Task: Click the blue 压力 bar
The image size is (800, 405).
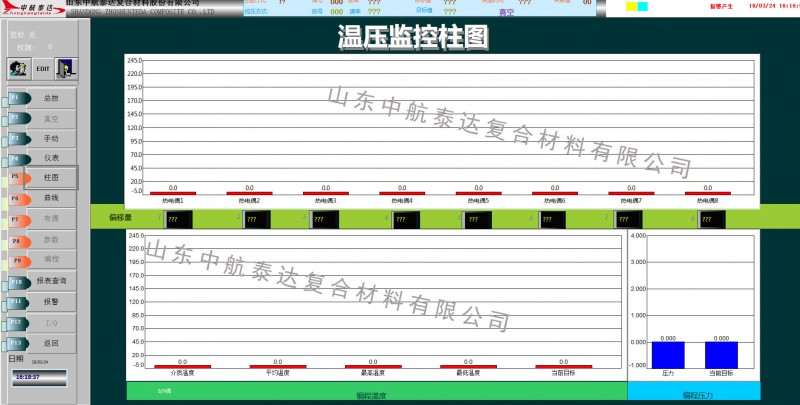Action: pos(668,355)
